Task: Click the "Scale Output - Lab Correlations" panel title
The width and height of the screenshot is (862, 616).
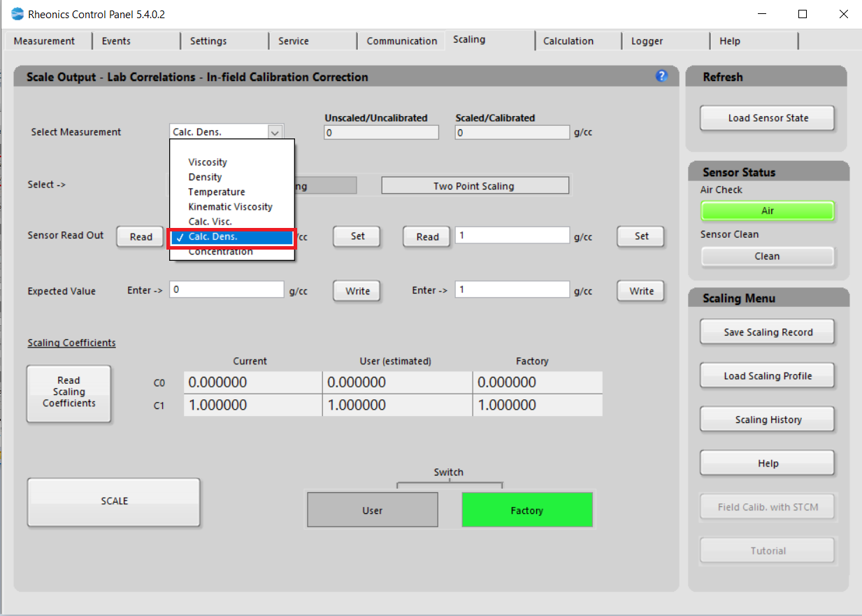Action: (x=197, y=77)
